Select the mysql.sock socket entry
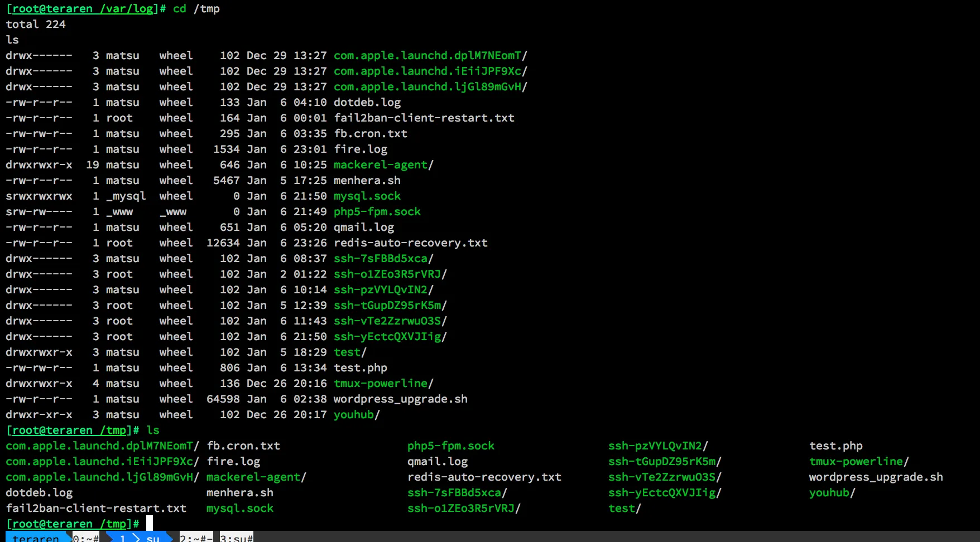The height and width of the screenshot is (542, 980). (367, 196)
